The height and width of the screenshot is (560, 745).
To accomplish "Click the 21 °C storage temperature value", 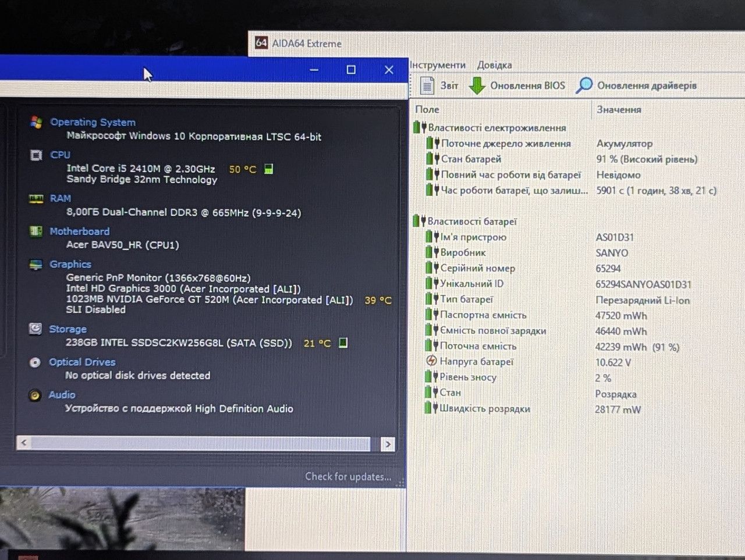I will click(x=317, y=343).
